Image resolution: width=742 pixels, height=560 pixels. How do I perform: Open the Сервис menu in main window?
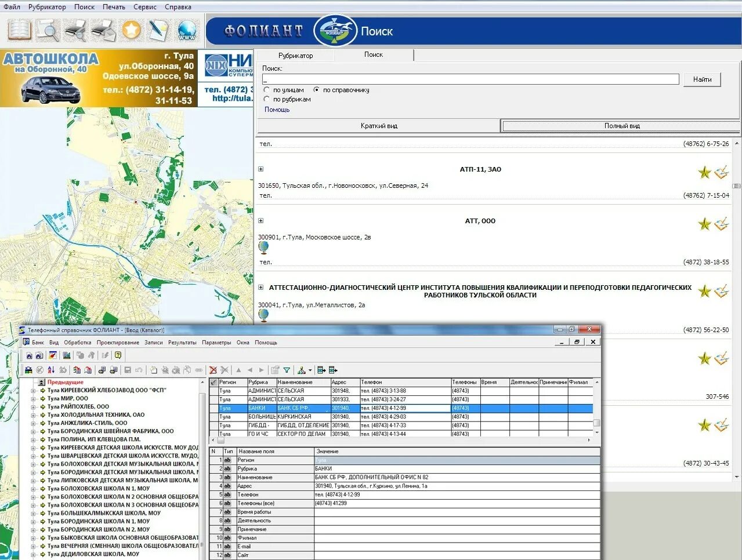(144, 7)
